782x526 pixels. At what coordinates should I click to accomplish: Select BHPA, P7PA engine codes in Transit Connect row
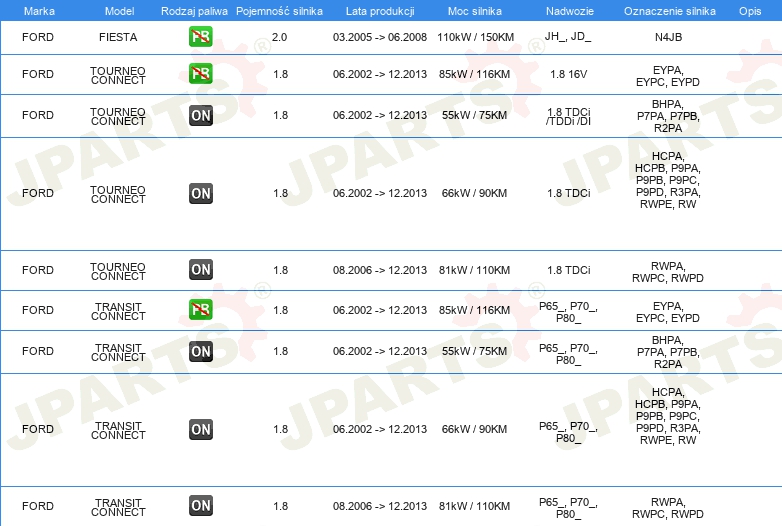(668, 352)
